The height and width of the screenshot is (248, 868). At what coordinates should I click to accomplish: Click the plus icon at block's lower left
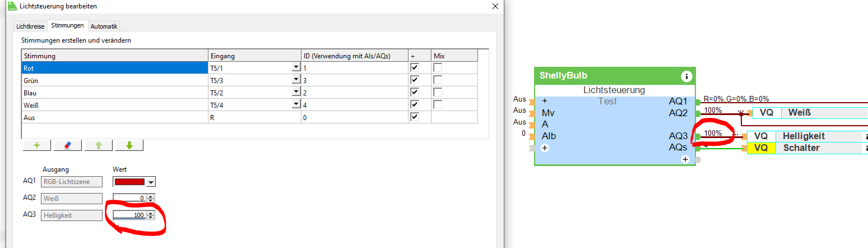(x=544, y=148)
